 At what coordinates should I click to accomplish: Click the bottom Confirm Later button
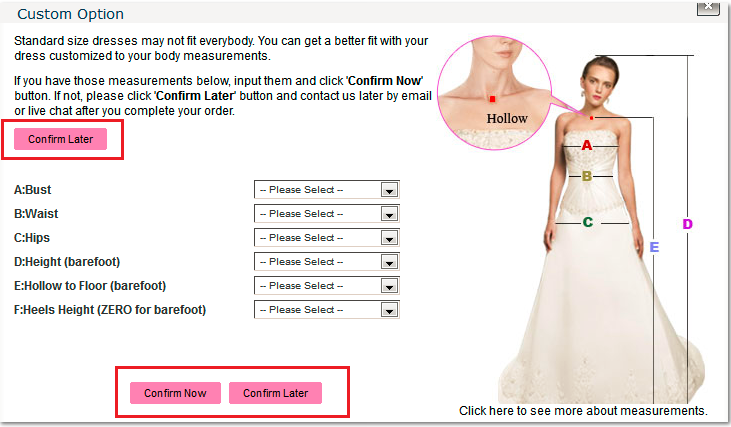click(x=275, y=393)
